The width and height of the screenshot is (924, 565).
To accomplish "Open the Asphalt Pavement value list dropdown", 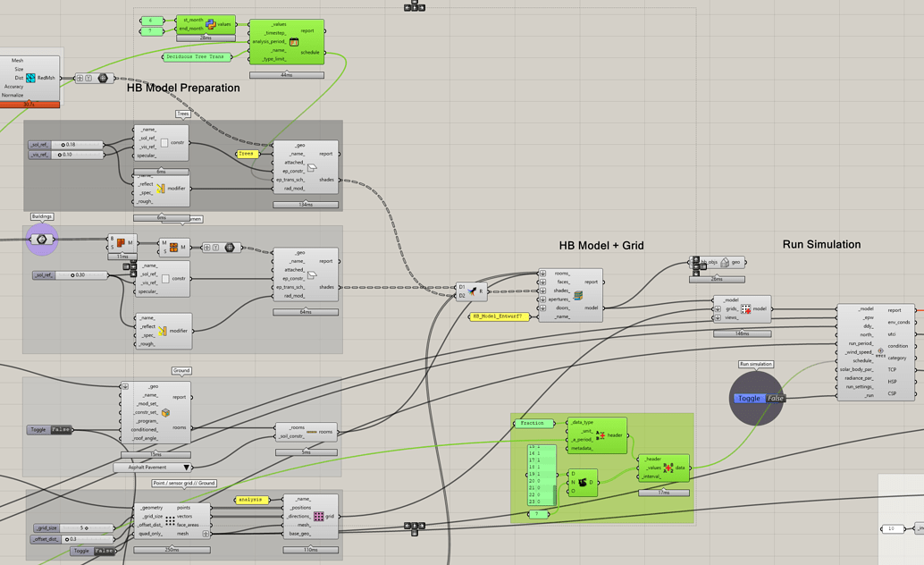I will pos(186,468).
